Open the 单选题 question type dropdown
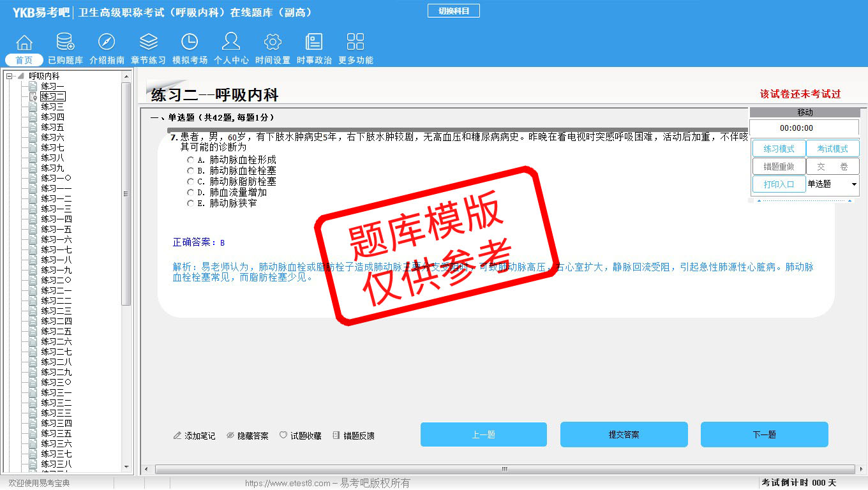This screenshot has width=868, height=490. tap(854, 184)
